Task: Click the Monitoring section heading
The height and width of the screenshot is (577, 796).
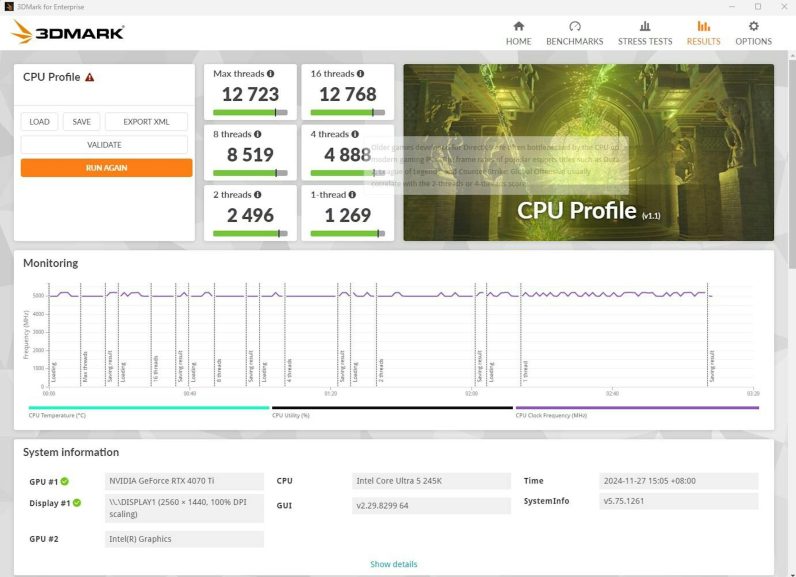Action: tap(50, 263)
